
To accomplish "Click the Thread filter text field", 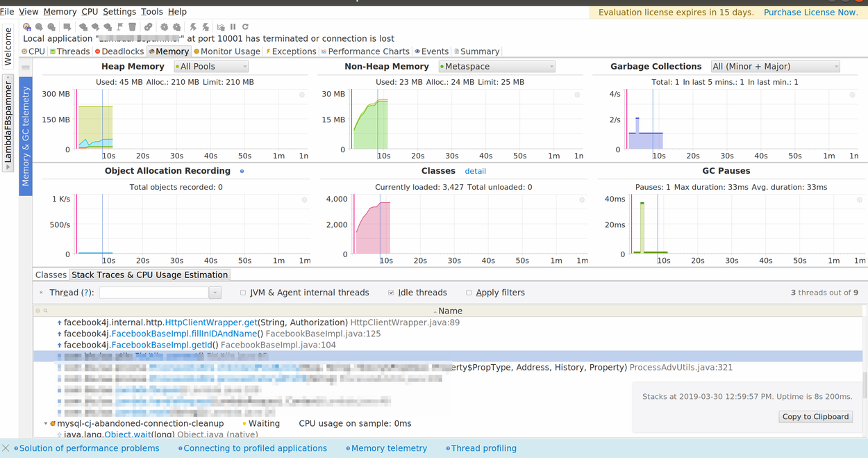I will [154, 293].
